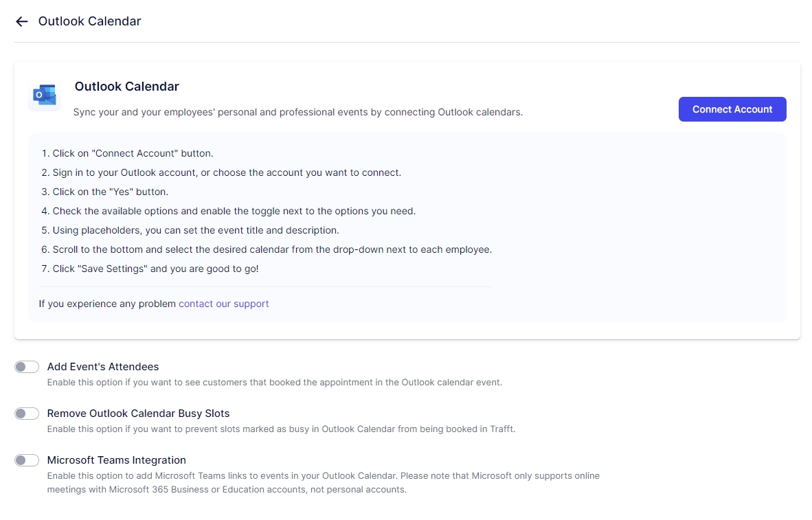The width and height of the screenshot is (812, 520).
Task: Click step 1 about the Connect Account button
Action: click(127, 153)
